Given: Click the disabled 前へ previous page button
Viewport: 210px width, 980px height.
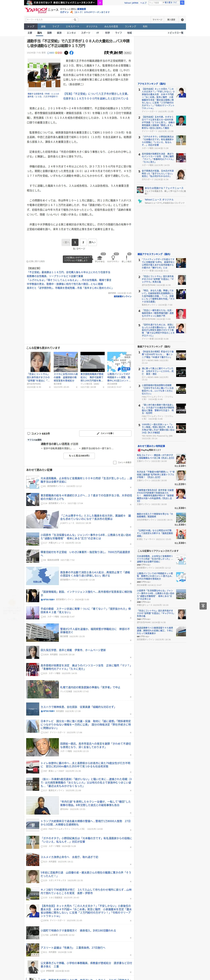Looking at the screenshot, I should (66, 242).
